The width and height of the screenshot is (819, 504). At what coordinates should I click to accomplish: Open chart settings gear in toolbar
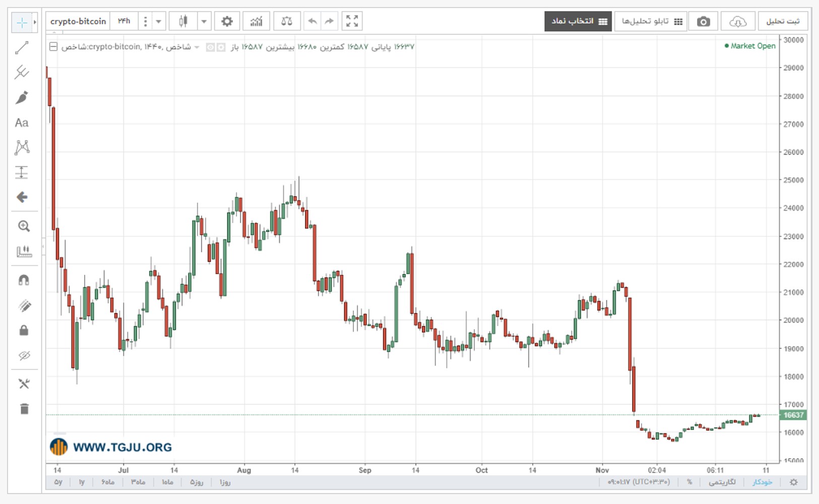(227, 21)
